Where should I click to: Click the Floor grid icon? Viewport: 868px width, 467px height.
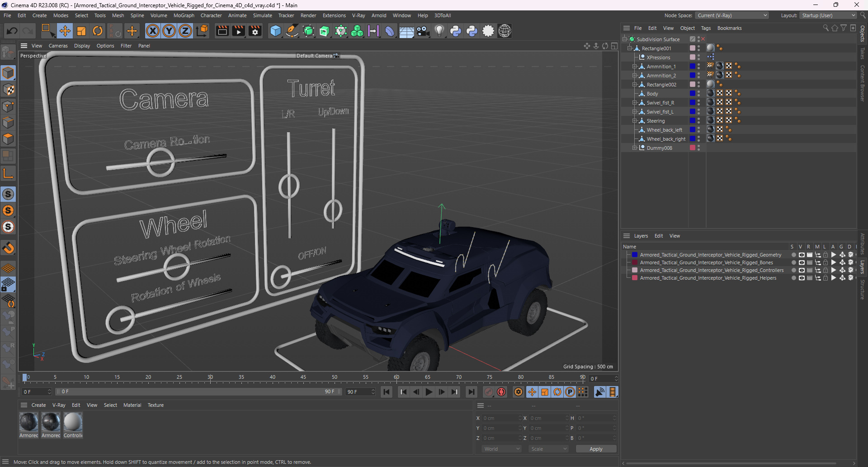pos(406,31)
